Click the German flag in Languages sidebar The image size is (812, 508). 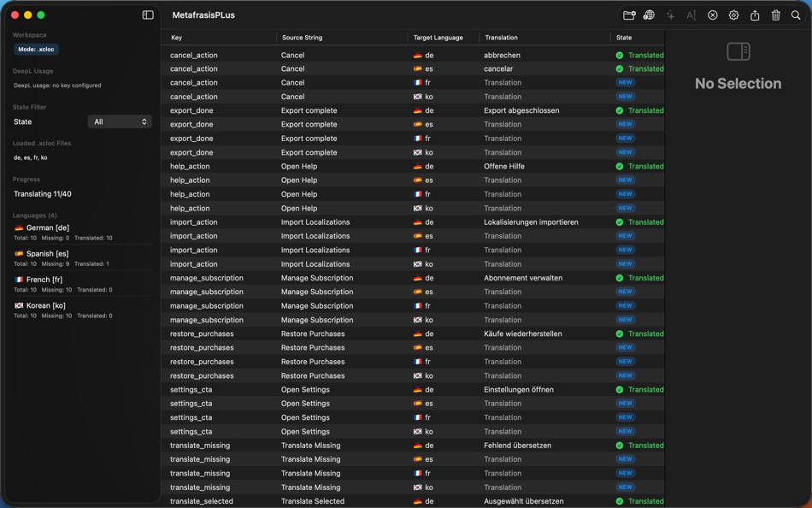(x=19, y=227)
